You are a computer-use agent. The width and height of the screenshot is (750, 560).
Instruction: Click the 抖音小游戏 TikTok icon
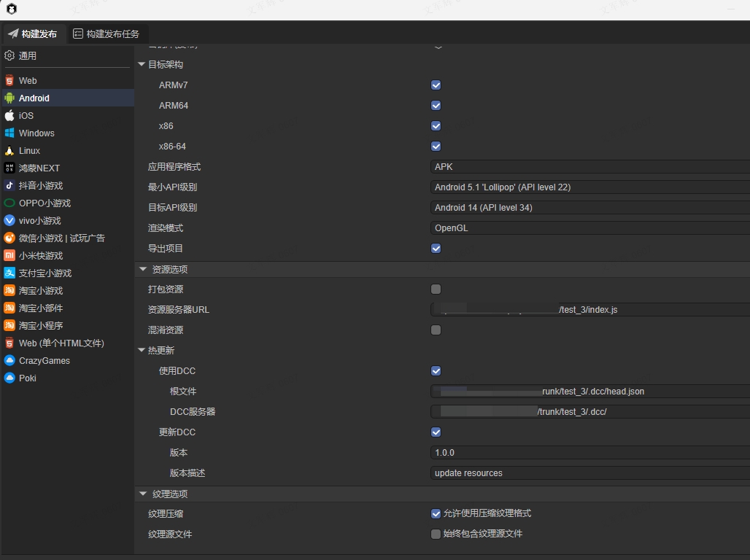9,185
